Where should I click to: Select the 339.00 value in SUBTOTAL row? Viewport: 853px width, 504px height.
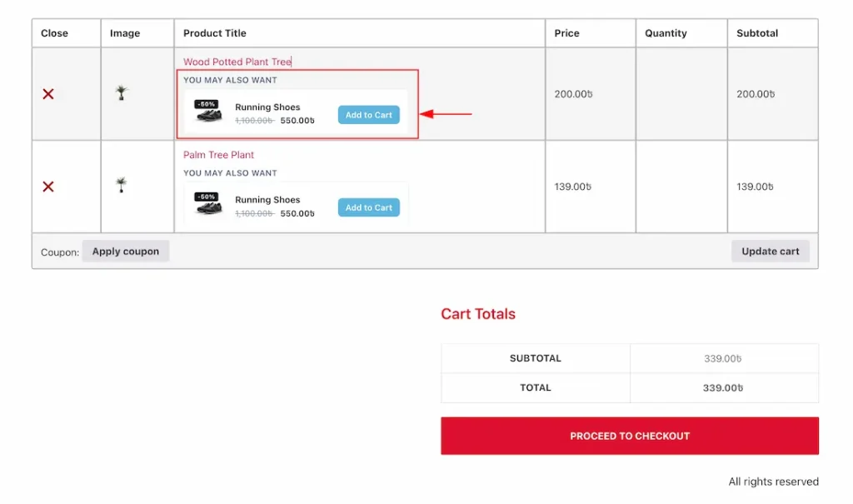723,359
